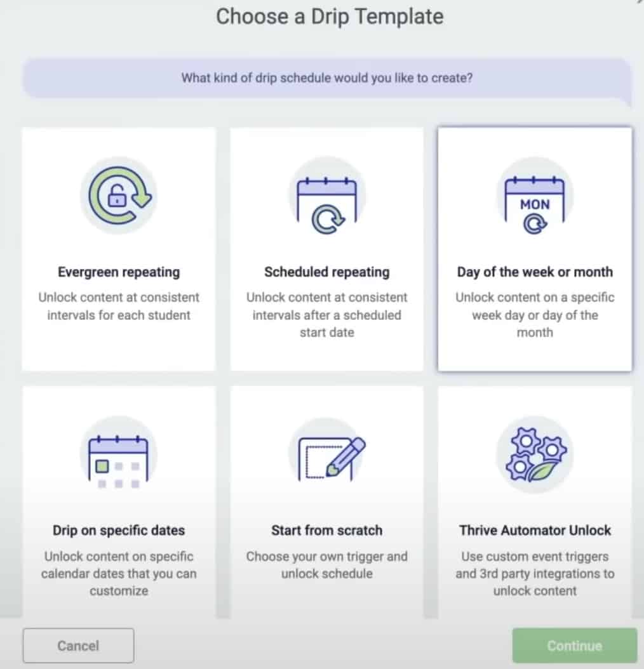Choose the Drip on specific dates title

coord(119,531)
